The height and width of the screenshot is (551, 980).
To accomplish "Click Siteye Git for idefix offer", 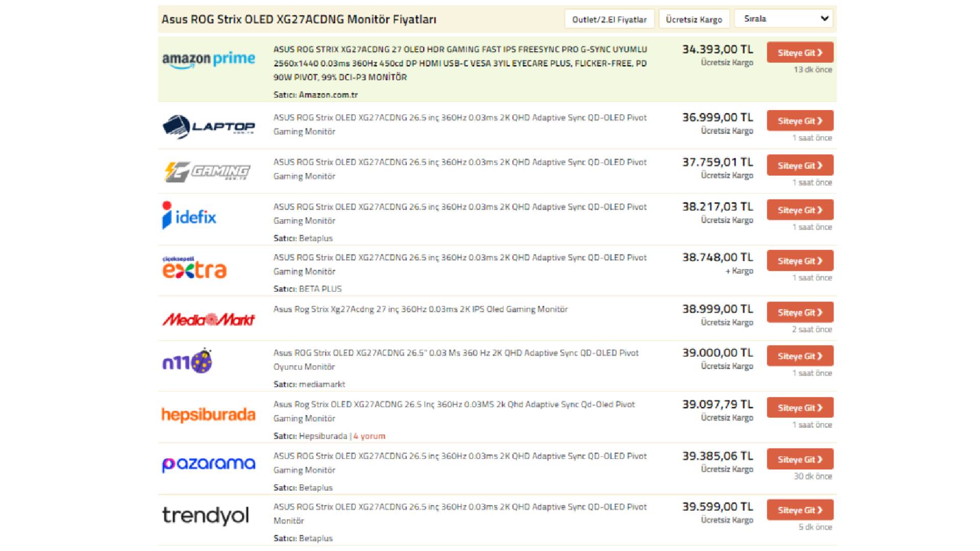I will click(x=800, y=210).
